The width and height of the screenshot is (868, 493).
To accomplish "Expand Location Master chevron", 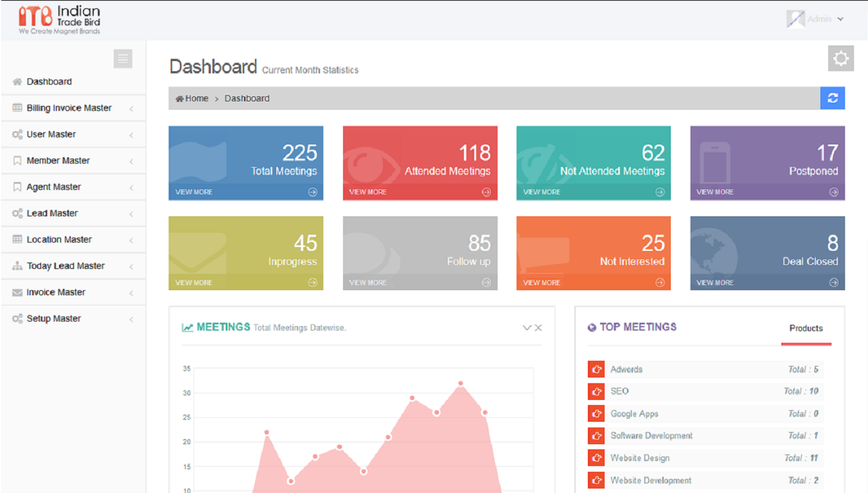I will [x=131, y=241].
